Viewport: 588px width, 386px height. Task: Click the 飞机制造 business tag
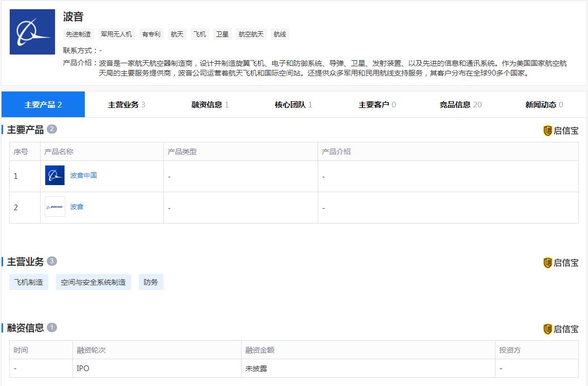tap(28, 282)
